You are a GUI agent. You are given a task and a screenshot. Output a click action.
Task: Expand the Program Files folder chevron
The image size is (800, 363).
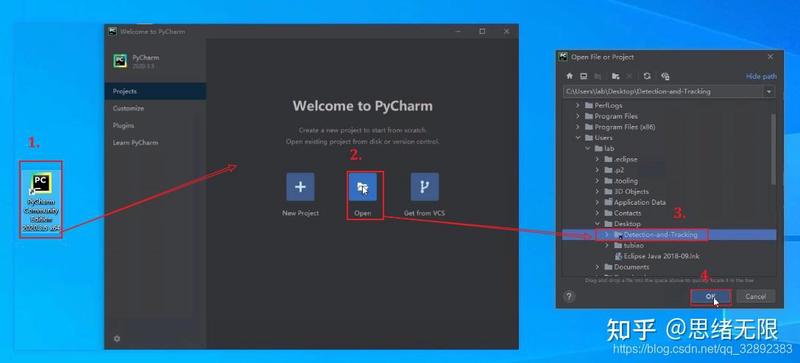click(578, 116)
